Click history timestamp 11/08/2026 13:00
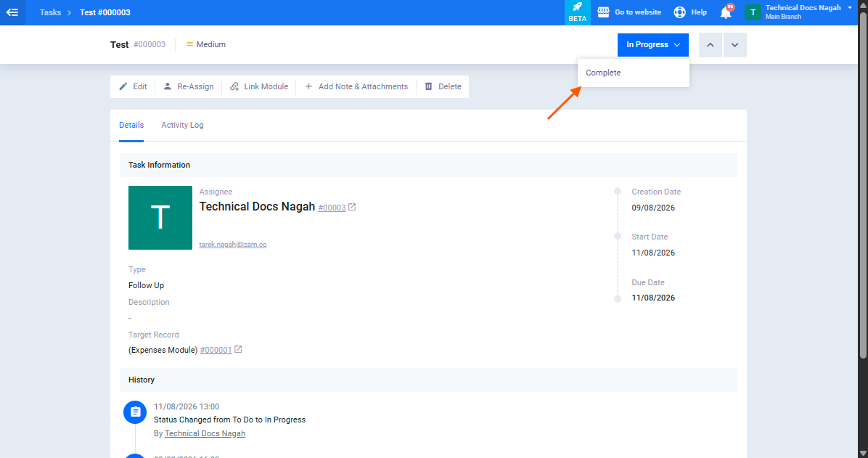 click(x=187, y=406)
